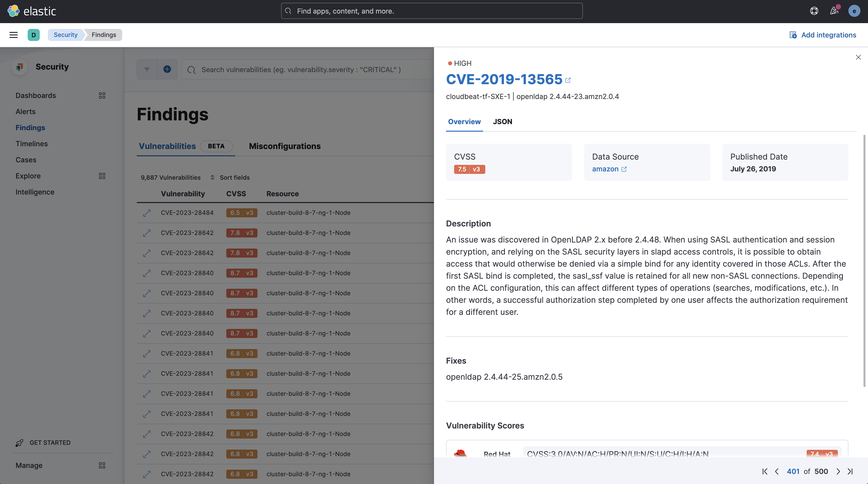The height and width of the screenshot is (484, 868).
Task: Expand the Explore submenu grid icon
Action: coord(102,176)
